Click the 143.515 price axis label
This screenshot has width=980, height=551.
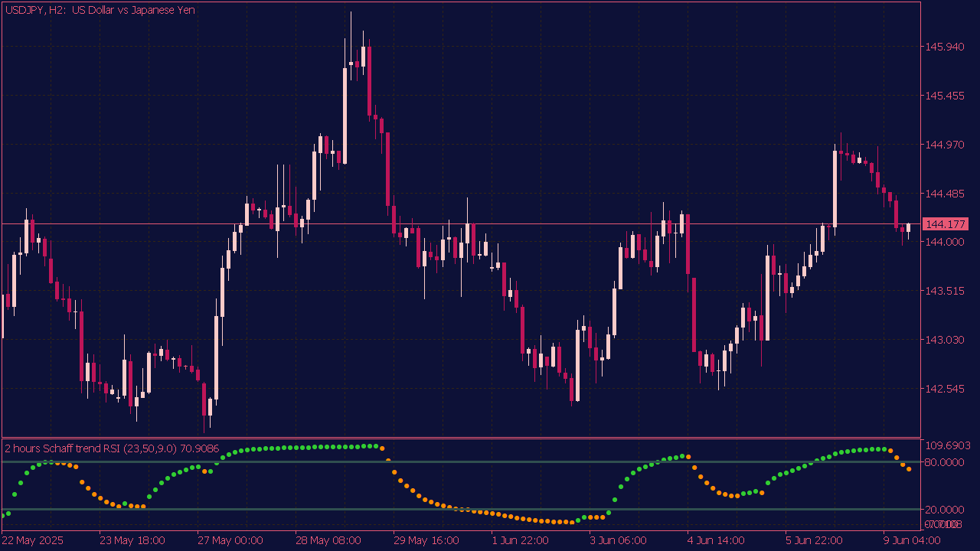(x=945, y=291)
